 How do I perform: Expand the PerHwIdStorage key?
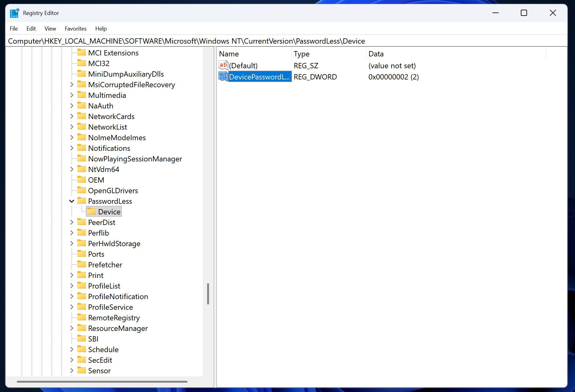coord(72,243)
